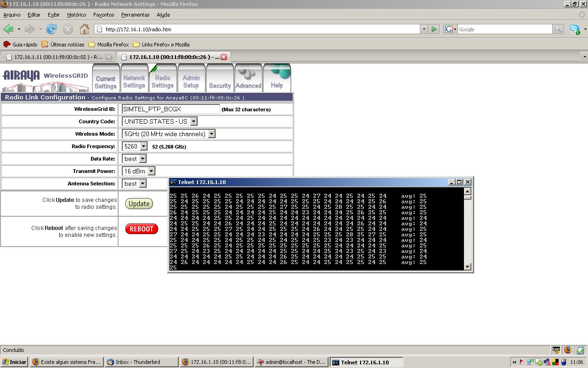Click the green checkmark status bar icon
This screenshot has height=368, width=588.
(580, 350)
